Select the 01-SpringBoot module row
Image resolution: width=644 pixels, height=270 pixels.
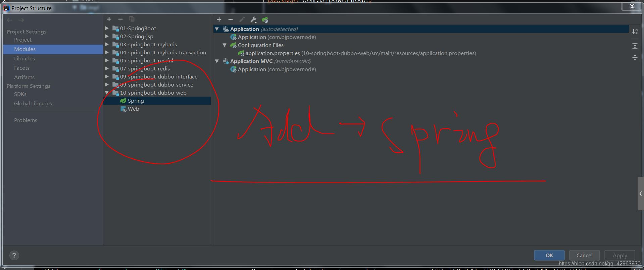click(157, 28)
